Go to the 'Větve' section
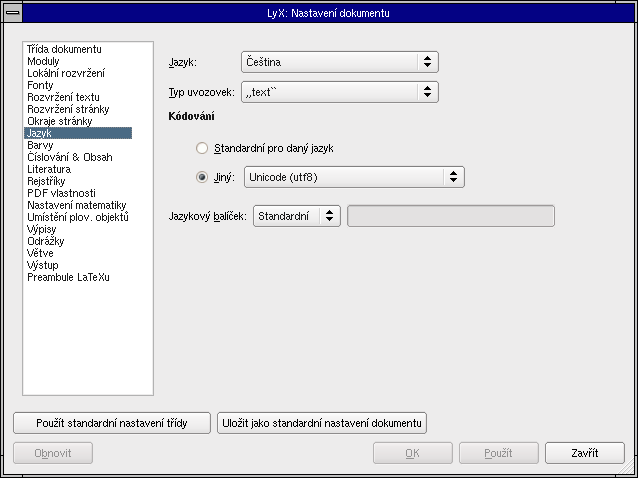 click(40, 253)
